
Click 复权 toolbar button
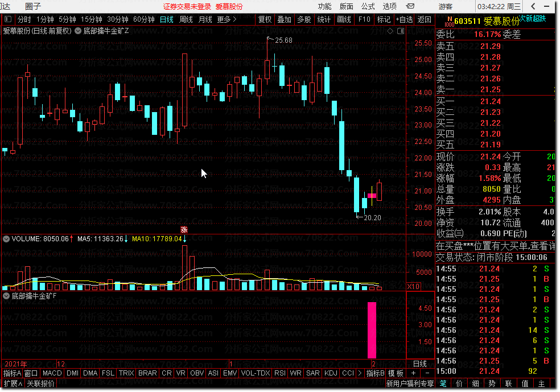pyautogui.click(x=265, y=19)
